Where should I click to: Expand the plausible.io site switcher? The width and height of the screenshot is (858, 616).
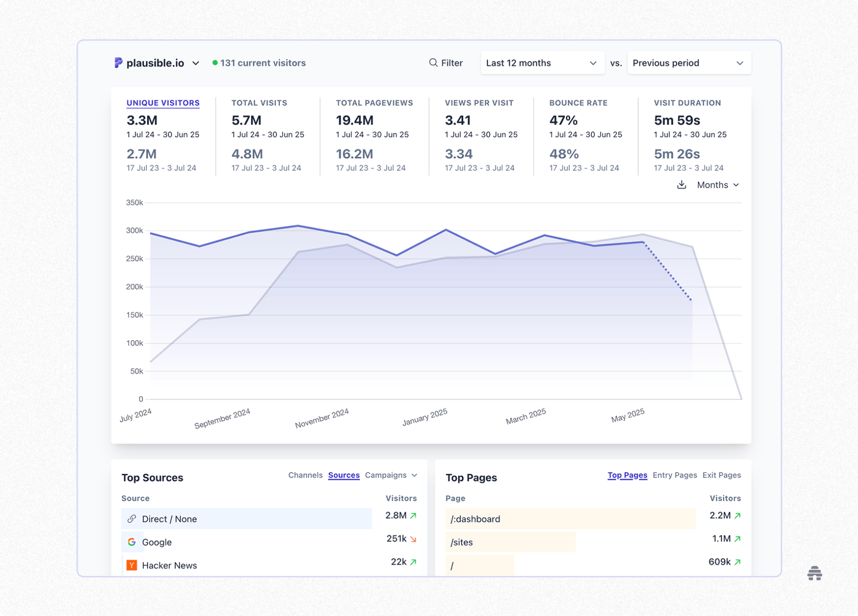195,63
